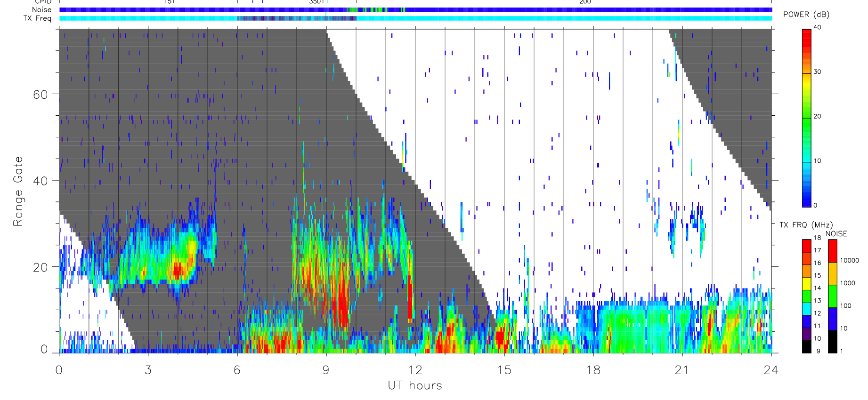The width and height of the screenshot is (868, 400).
Task: Select the UT hours axis label
Action: [x=415, y=386]
